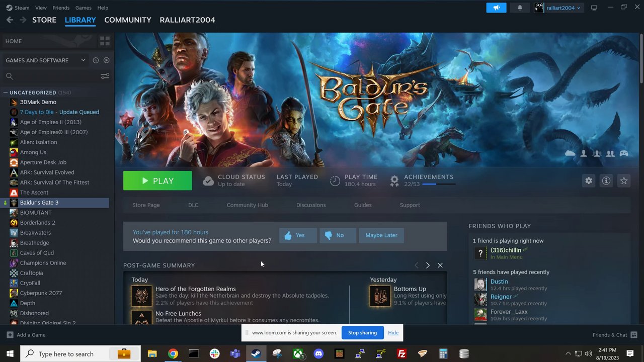Open the Support link

pos(410,205)
